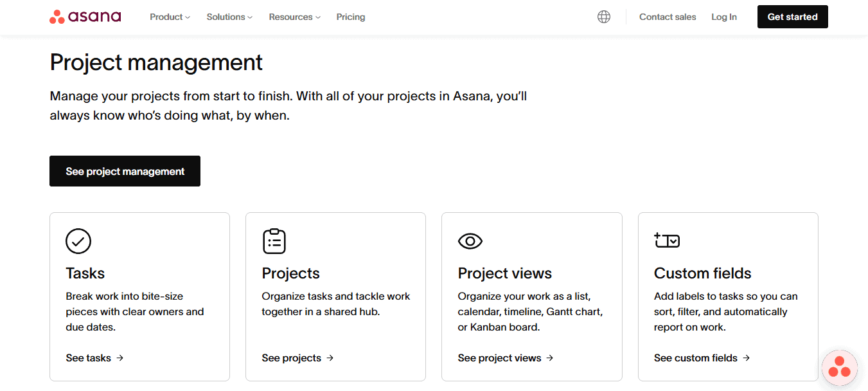This screenshot has width=868, height=391.
Task: Click 'Add labels to tasks' description
Action: (x=726, y=312)
